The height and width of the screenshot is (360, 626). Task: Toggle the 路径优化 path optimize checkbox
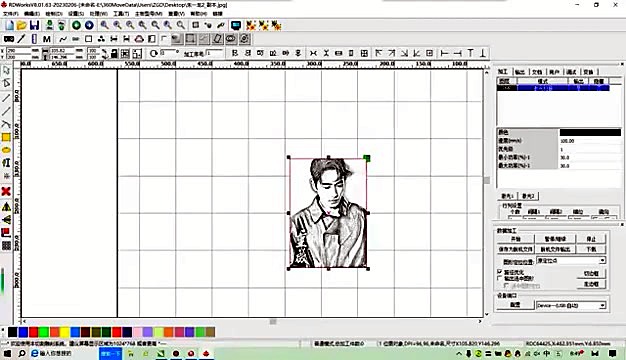pyautogui.click(x=499, y=271)
